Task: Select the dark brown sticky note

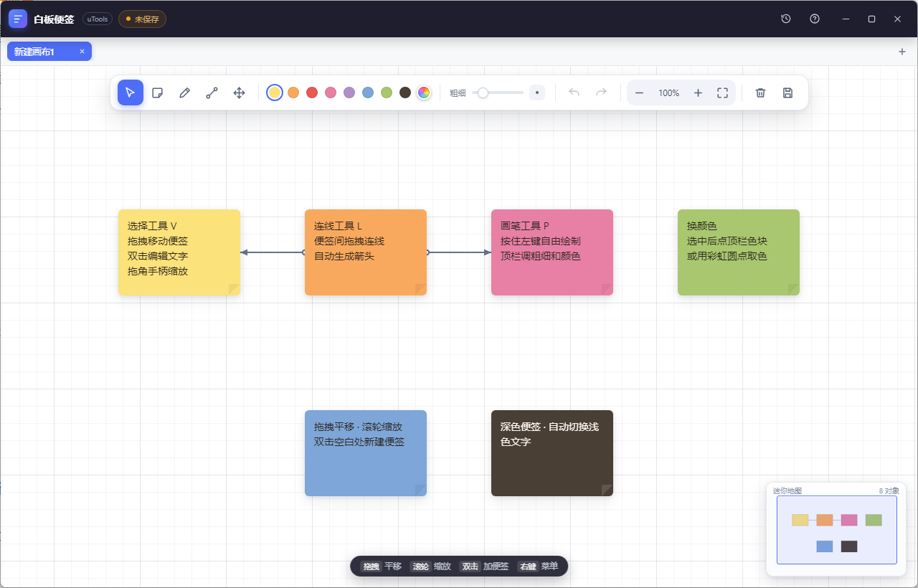Action: 552,453
